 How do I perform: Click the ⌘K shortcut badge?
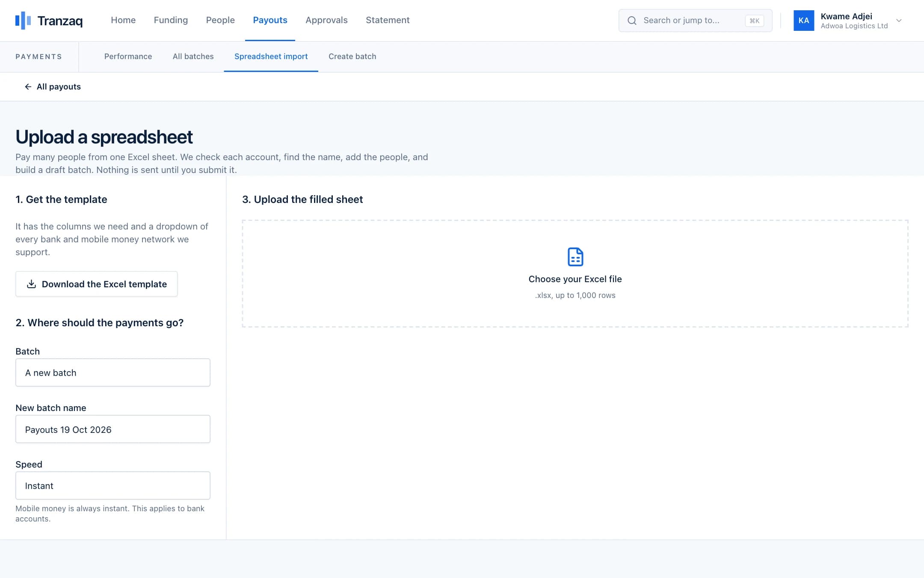point(754,21)
